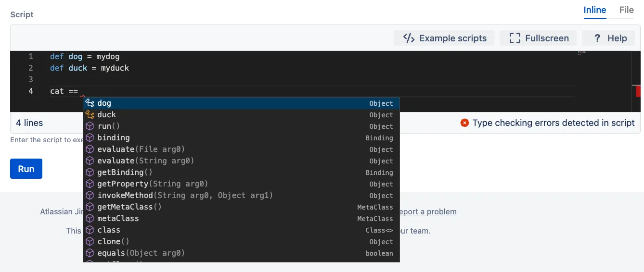
Task: Click the variable icon beside duck
Action: [90, 114]
